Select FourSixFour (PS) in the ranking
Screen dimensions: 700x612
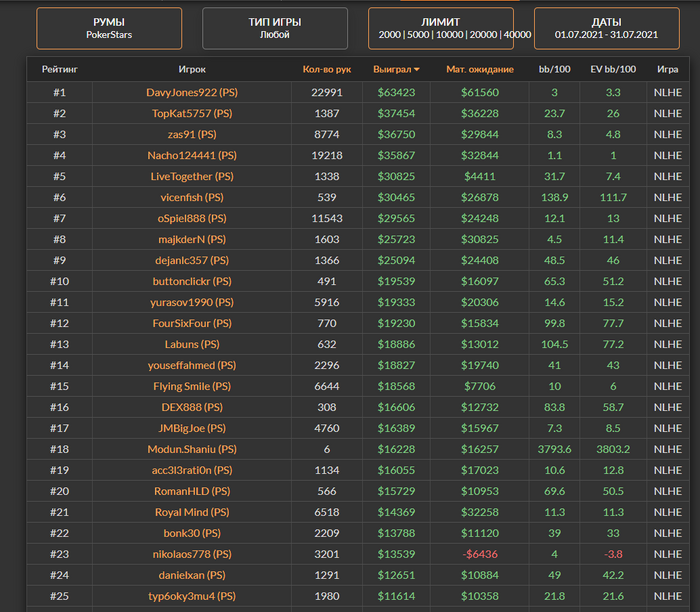pyautogui.click(x=191, y=323)
